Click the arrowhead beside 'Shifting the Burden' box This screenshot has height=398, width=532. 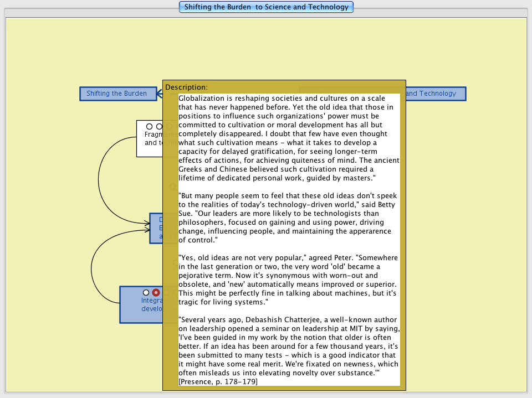click(x=159, y=94)
